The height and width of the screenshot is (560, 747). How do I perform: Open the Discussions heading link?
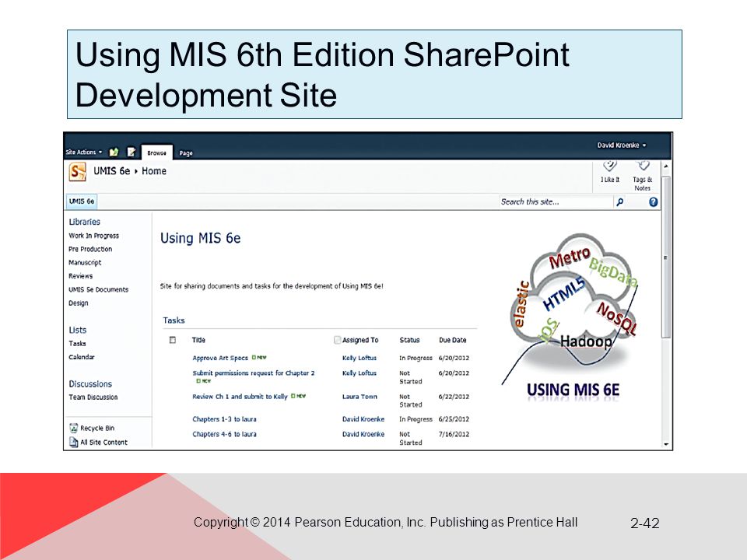[90, 383]
